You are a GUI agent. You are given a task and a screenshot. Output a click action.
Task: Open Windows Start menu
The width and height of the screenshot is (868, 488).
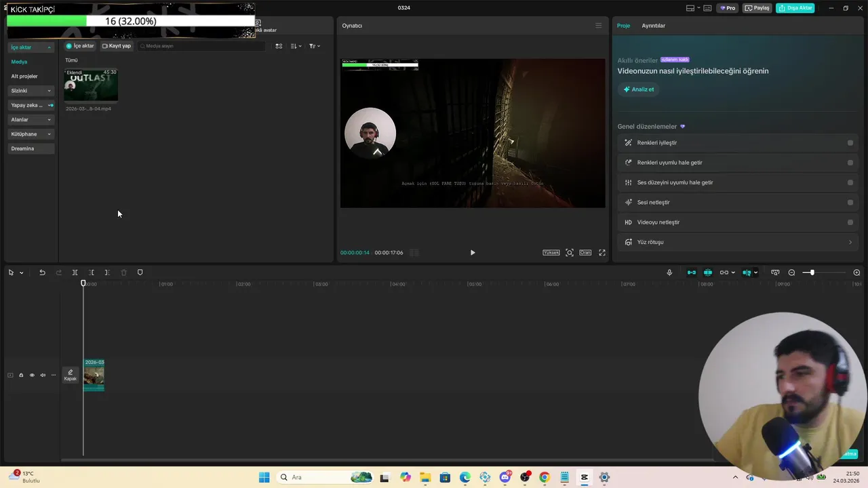[264, 477]
